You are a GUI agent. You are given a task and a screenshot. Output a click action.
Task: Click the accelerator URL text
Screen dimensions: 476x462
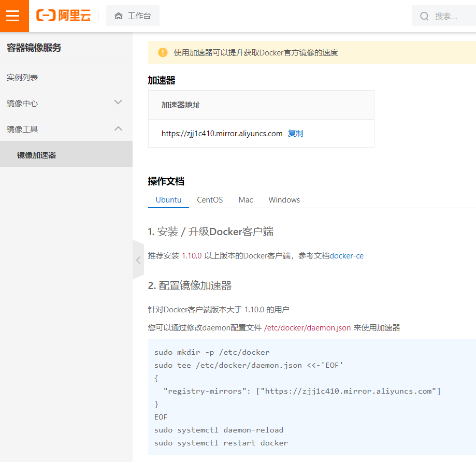222,134
